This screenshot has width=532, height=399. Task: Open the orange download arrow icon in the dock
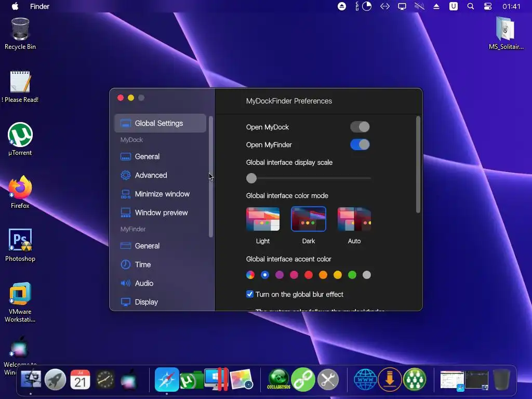(390, 379)
